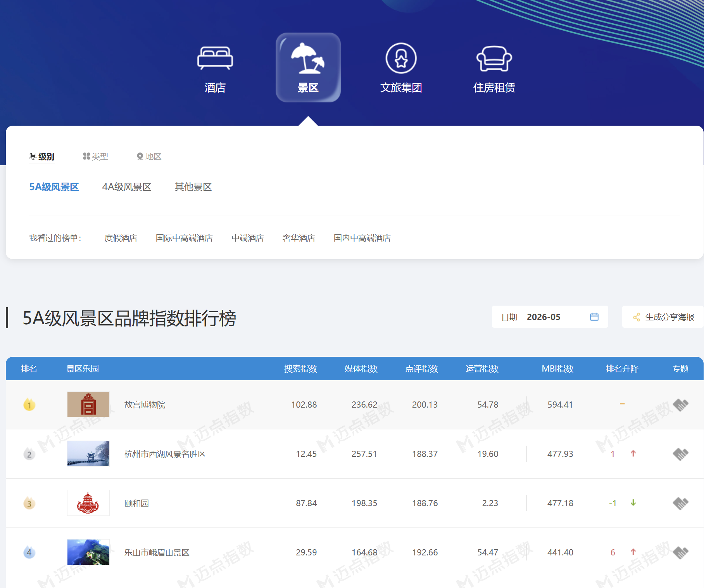Open the 酒店 hotel category icon
The width and height of the screenshot is (704, 588).
point(215,59)
